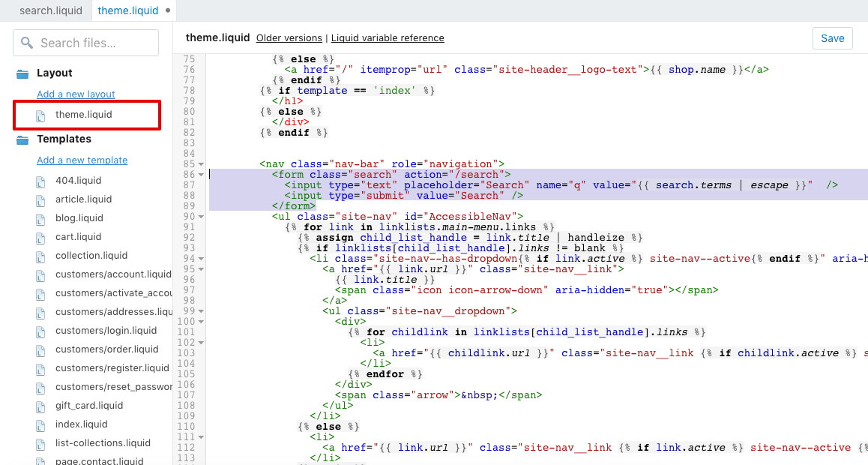Open customers/account.liquid template
The image size is (868, 465).
(113, 274)
